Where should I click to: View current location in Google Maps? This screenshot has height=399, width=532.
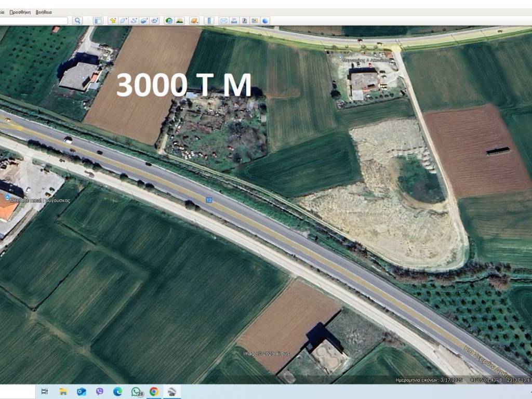point(255,21)
